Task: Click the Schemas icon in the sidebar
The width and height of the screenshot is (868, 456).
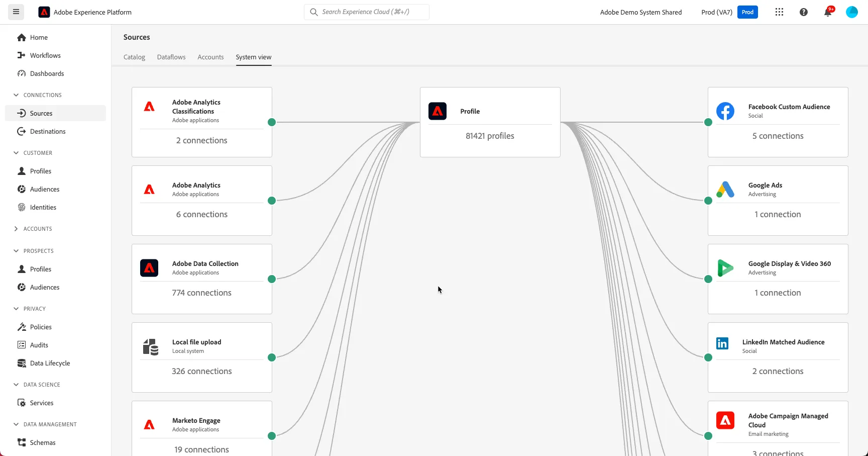Action: 22,442
